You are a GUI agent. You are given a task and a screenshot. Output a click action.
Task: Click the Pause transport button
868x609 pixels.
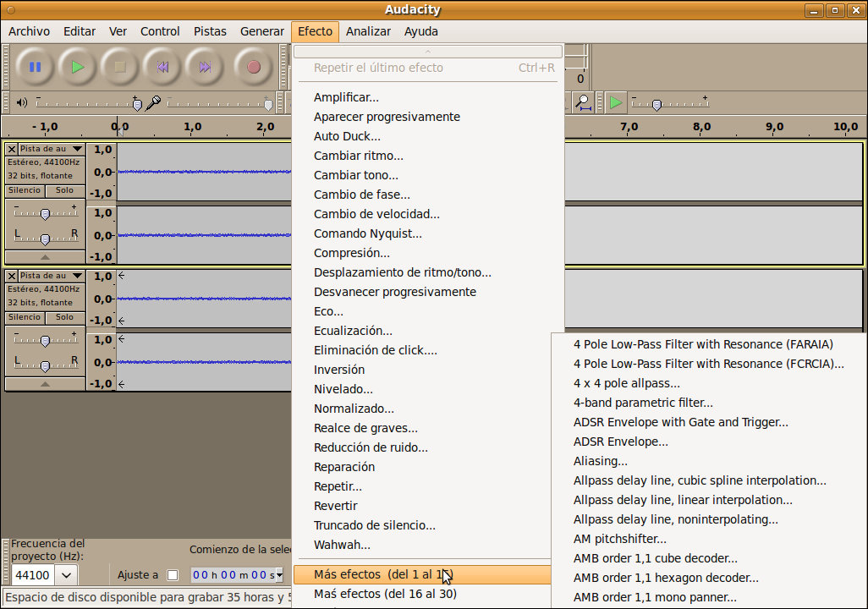click(35, 67)
